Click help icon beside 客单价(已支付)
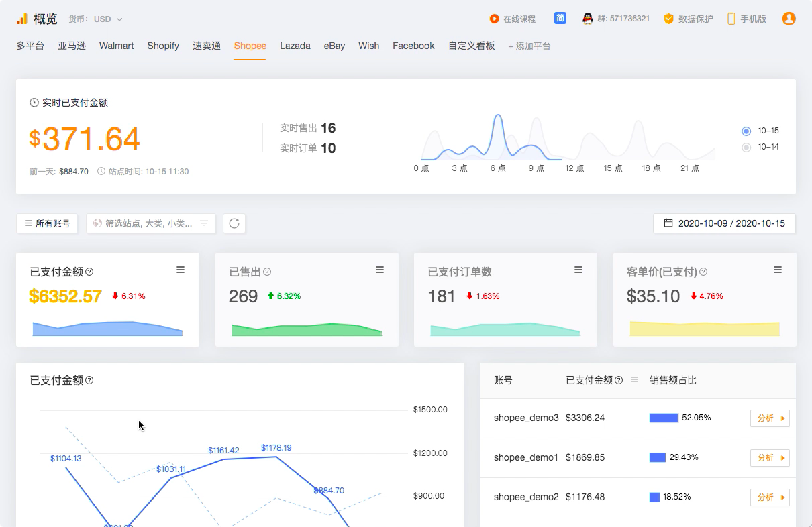The width and height of the screenshot is (812, 527). pyautogui.click(x=703, y=272)
